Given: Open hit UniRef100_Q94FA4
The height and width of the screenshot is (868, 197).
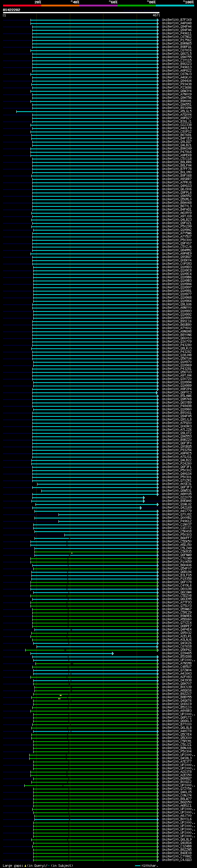Looking at the screenshot, I should [177, 26].
